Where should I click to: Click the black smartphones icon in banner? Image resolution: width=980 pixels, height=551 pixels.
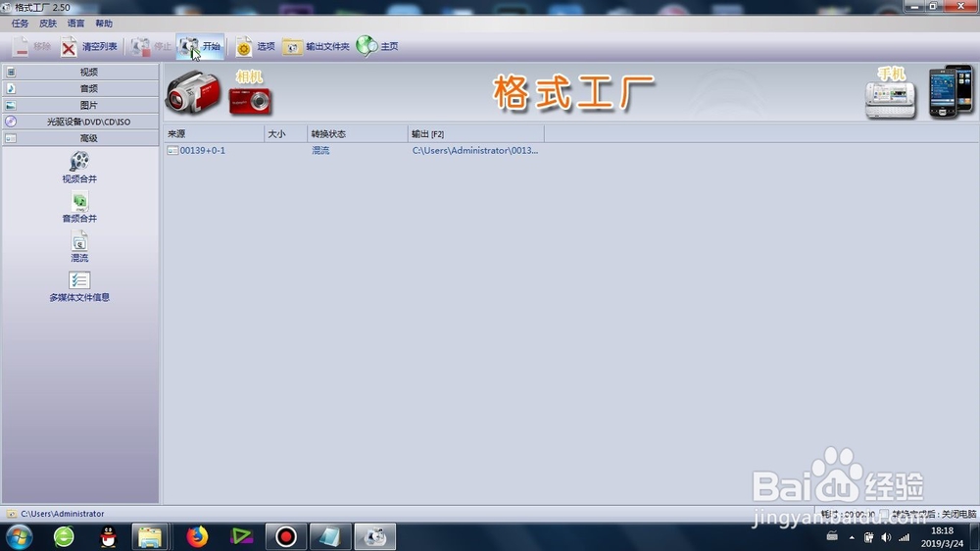point(951,92)
